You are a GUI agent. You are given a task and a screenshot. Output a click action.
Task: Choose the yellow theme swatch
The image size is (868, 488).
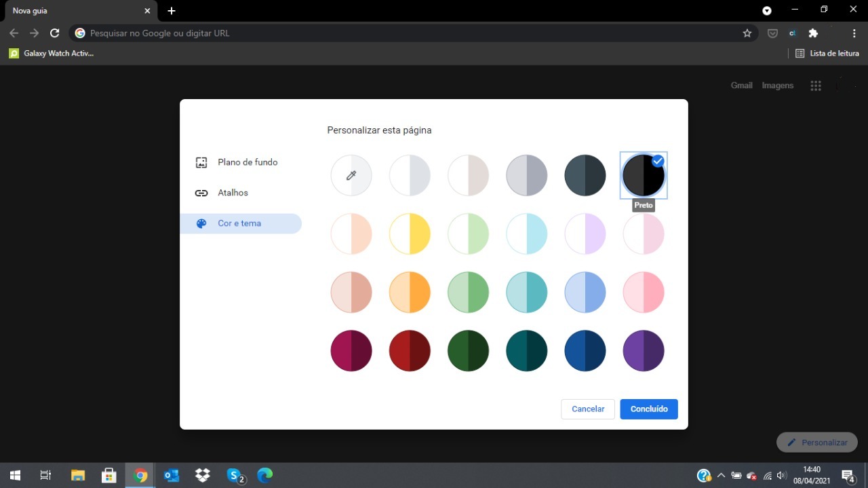pos(410,233)
